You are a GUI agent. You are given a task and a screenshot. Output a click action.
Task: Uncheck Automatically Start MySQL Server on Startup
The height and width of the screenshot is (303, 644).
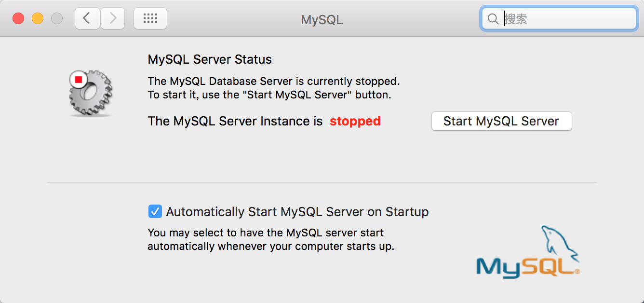pos(155,211)
